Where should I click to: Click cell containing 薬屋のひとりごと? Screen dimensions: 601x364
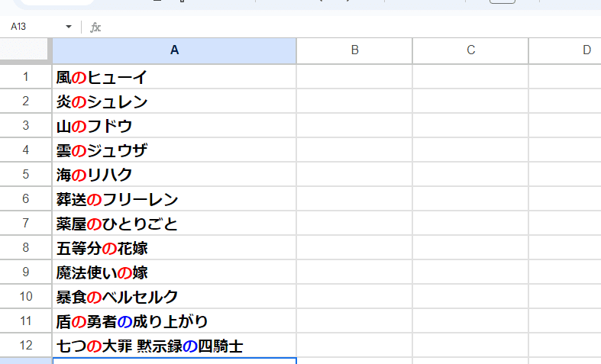click(x=174, y=223)
